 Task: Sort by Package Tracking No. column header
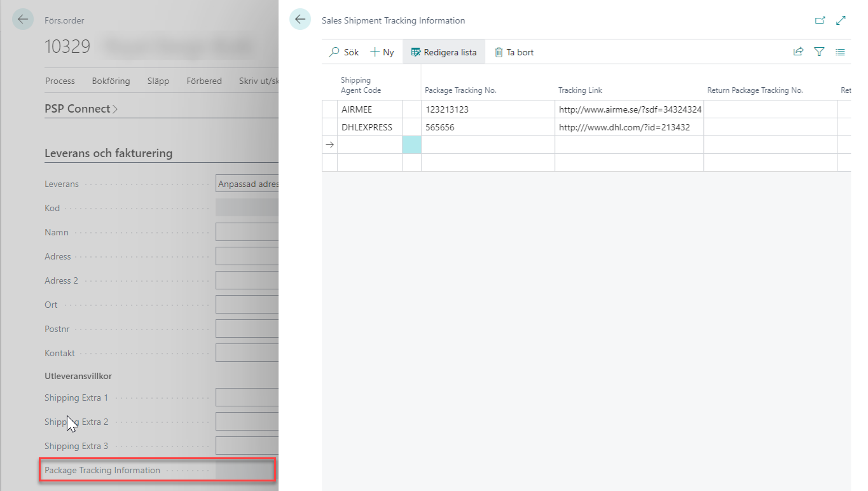pyautogui.click(x=460, y=90)
